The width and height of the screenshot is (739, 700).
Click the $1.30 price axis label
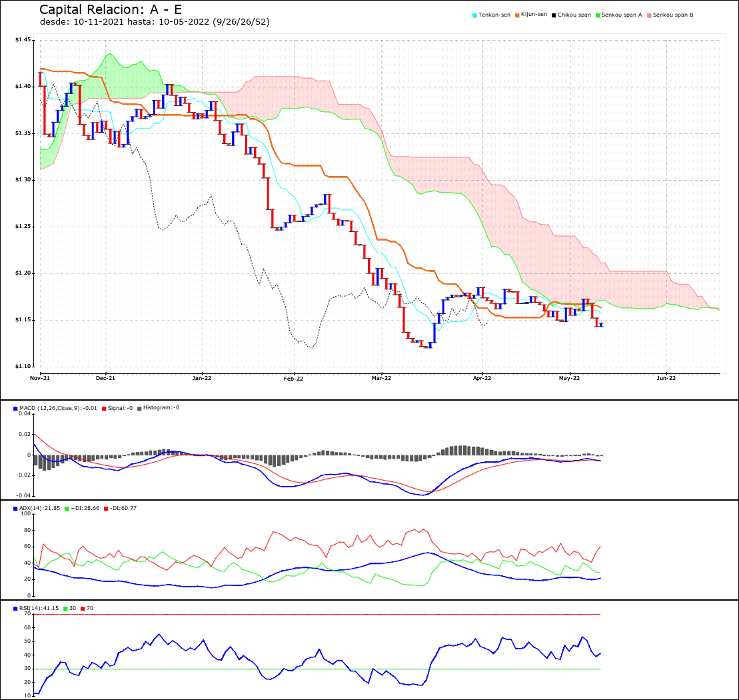23,179
